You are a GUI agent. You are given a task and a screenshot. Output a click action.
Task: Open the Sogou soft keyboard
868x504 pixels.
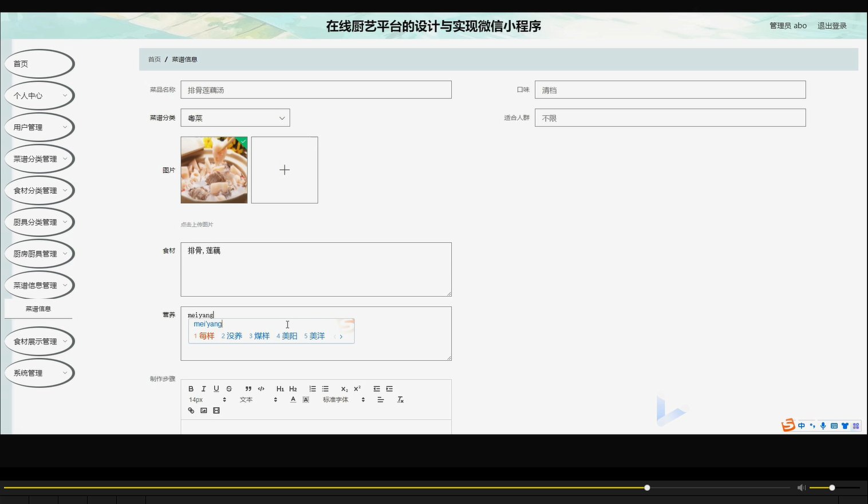click(x=834, y=426)
